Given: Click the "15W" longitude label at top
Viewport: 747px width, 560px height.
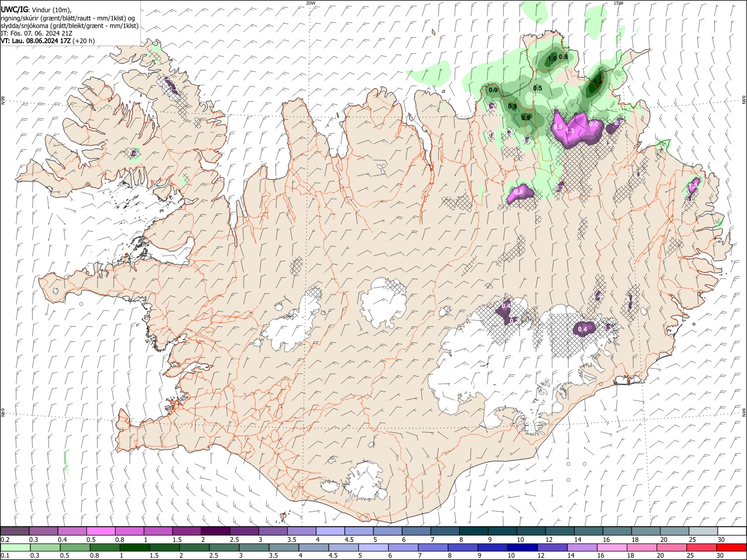Looking at the screenshot, I should coord(618,3).
